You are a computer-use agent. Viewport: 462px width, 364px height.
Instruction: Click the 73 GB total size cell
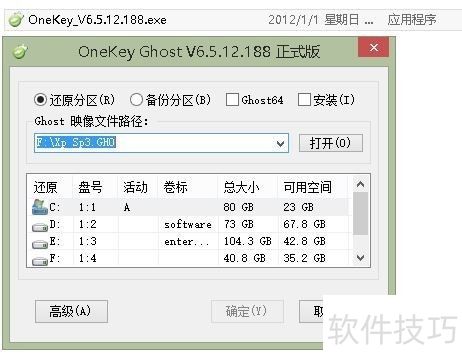(239, 224)
